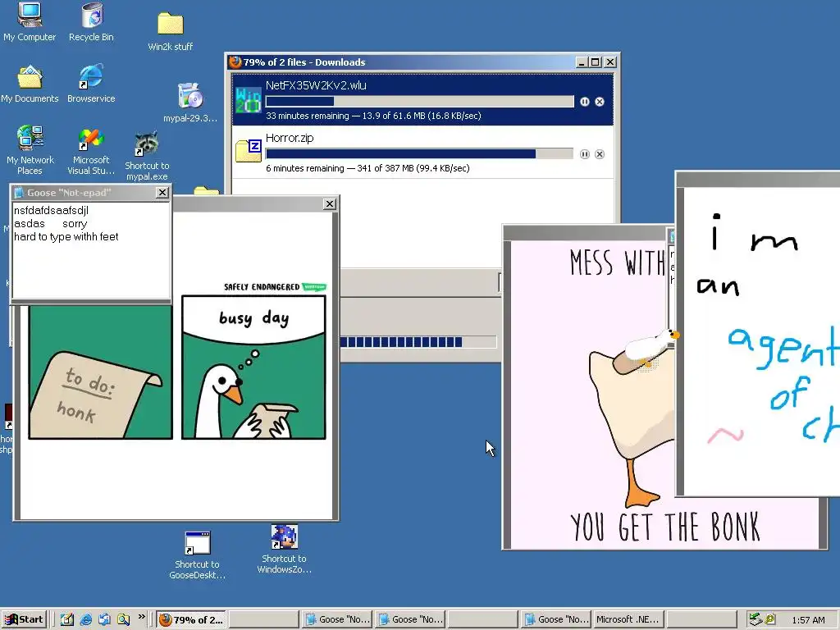Open the Start menu
840x630 pixels.
click(24, 619)
